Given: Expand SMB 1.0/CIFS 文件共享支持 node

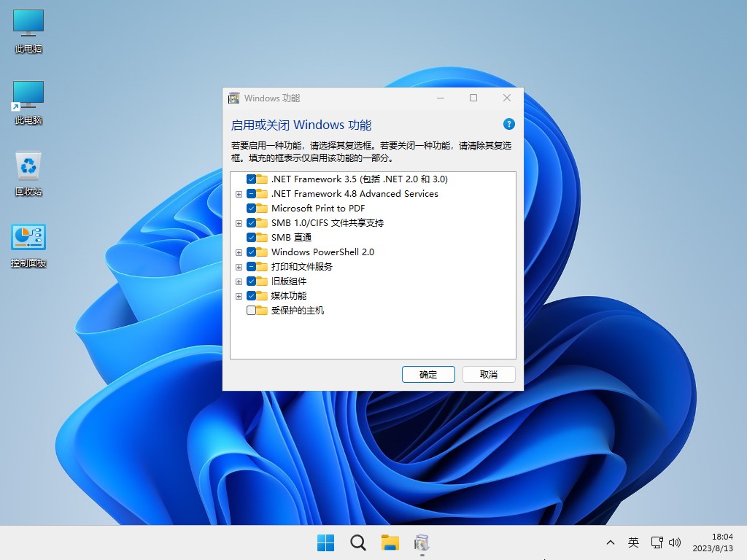Looking at the screenshot, I should pyautogui.click(x=239, y=223).
